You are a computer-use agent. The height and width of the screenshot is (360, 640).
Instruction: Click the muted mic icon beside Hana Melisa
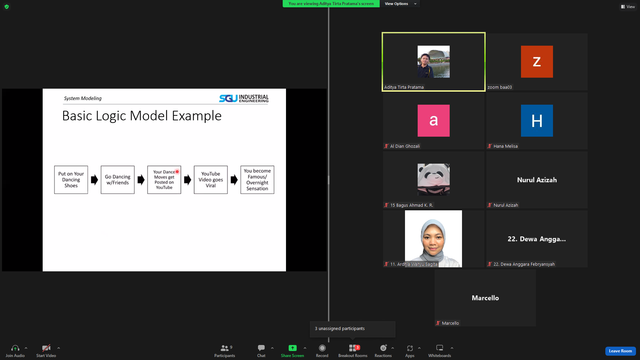[x=490, y=146]
